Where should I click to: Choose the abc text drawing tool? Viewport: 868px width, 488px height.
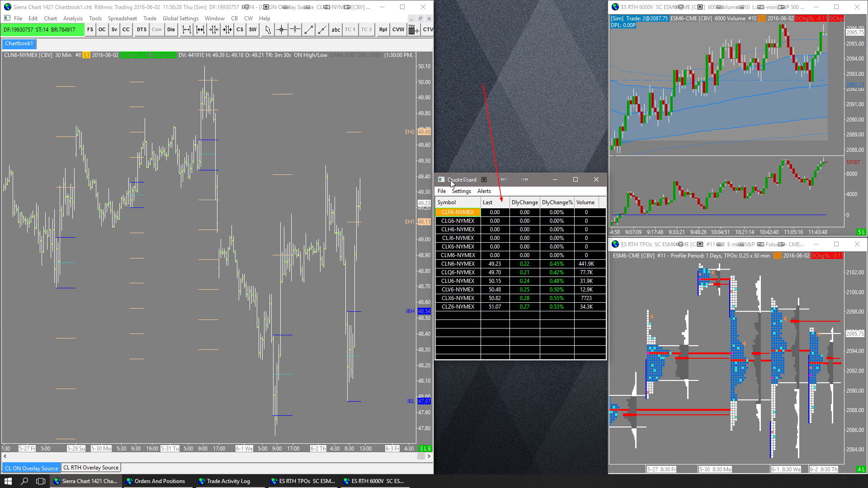click(x=335, y=30)
